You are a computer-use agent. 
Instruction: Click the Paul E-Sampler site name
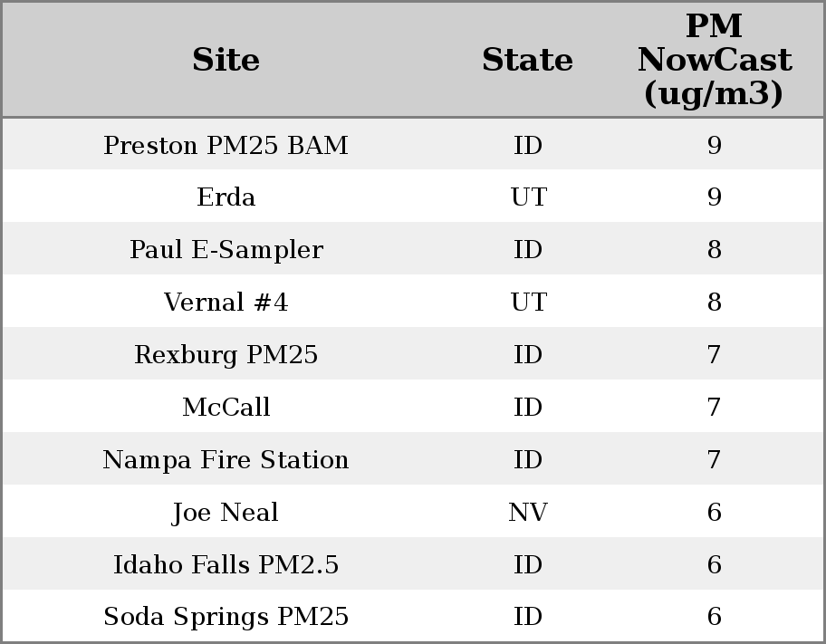226,250
